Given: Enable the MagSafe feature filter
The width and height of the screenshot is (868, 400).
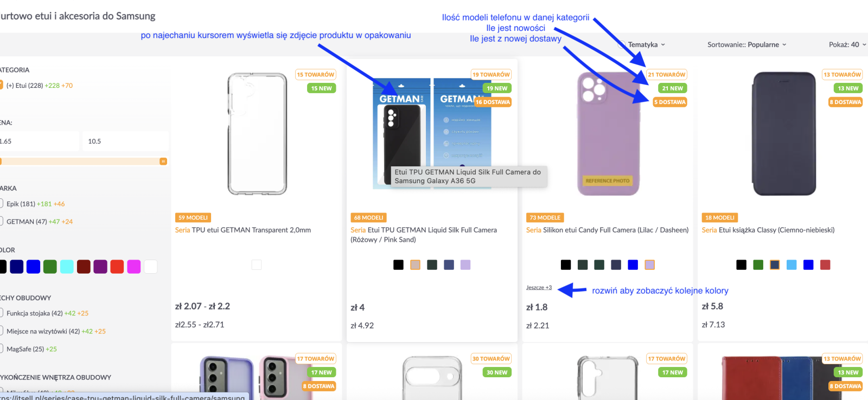Looking at the screenshot, I should click(x=1, y=349).
